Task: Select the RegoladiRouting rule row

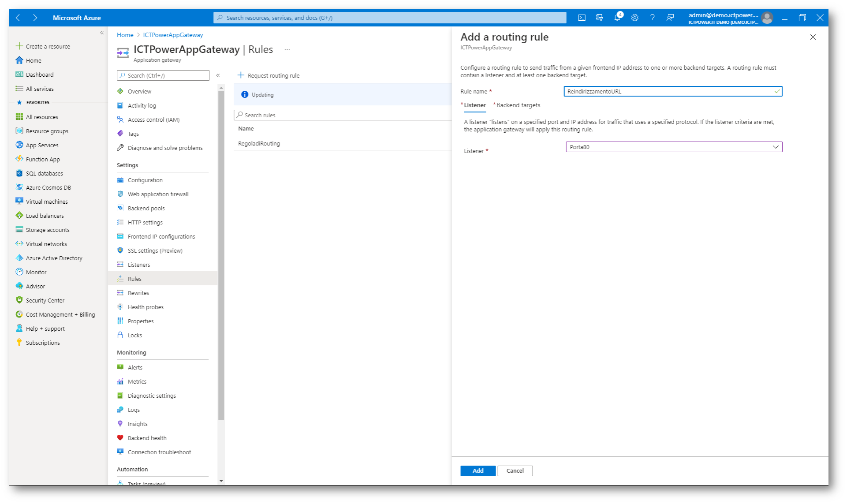Action: point(343,143)
